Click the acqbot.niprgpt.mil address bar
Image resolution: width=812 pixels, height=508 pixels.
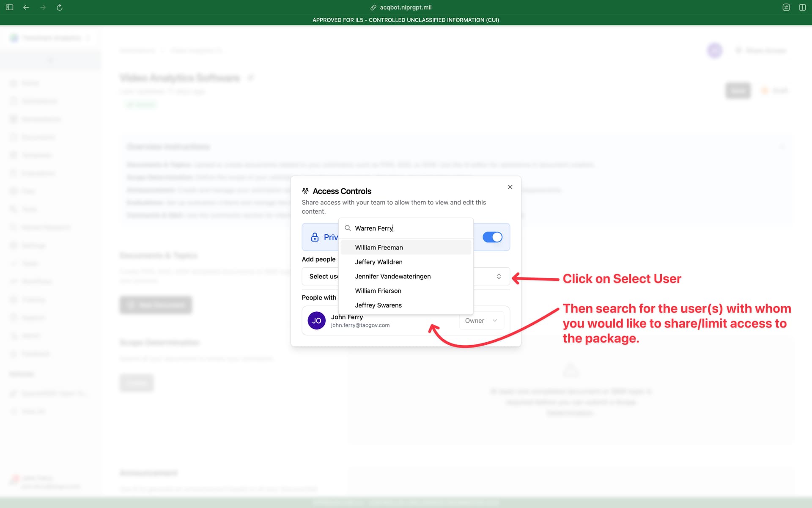pyautogui.click(x=406, y=7)
